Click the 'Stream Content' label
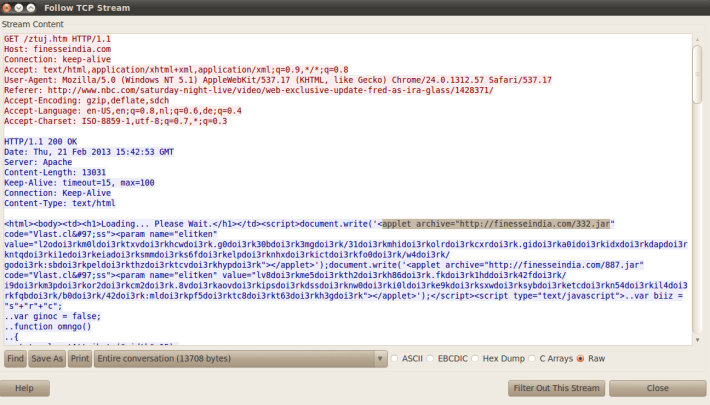710x405 pixels. (33, 24)
